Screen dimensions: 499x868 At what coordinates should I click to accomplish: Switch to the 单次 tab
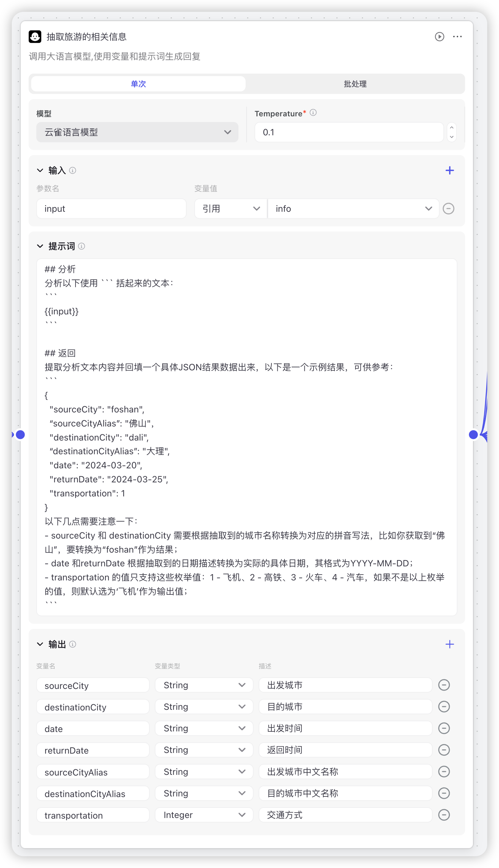click(138, 84)
